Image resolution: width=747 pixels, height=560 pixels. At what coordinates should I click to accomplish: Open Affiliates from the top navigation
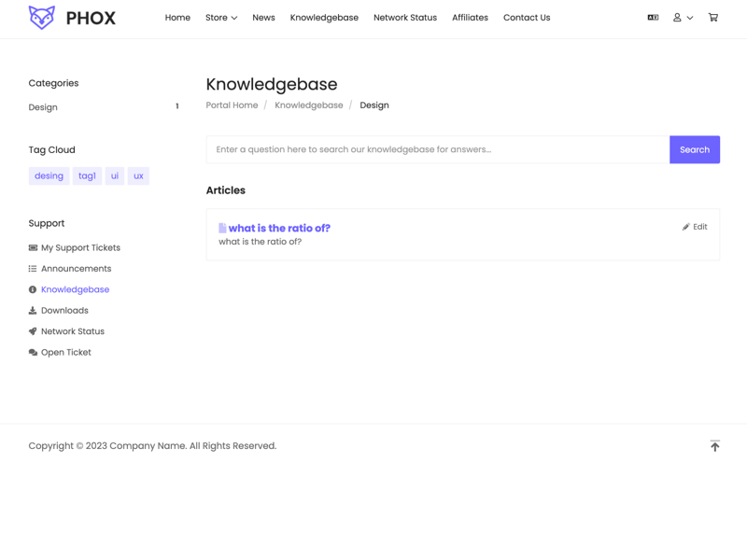tap(470, 18)
